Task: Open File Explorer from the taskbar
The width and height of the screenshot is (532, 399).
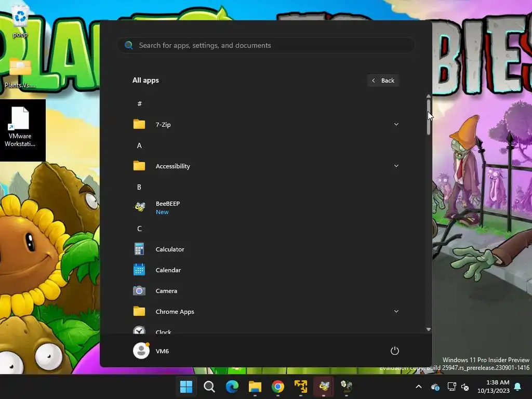Action: point(255,387)
